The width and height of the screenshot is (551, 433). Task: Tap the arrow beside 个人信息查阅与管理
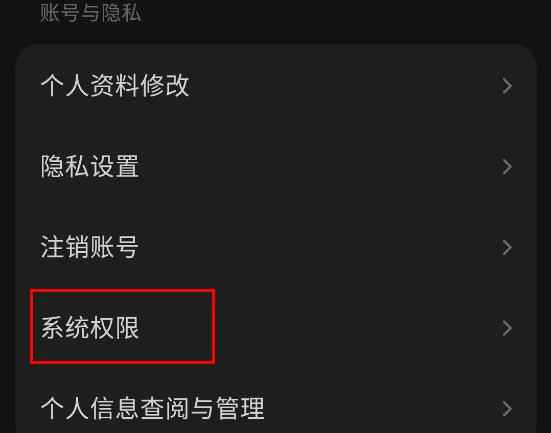click(507, 409)
